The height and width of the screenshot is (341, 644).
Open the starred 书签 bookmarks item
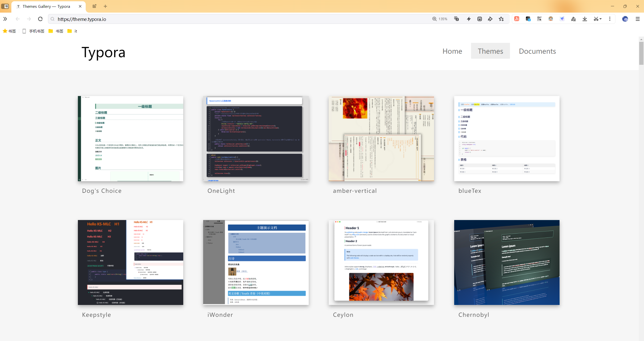tap(9, 31)
